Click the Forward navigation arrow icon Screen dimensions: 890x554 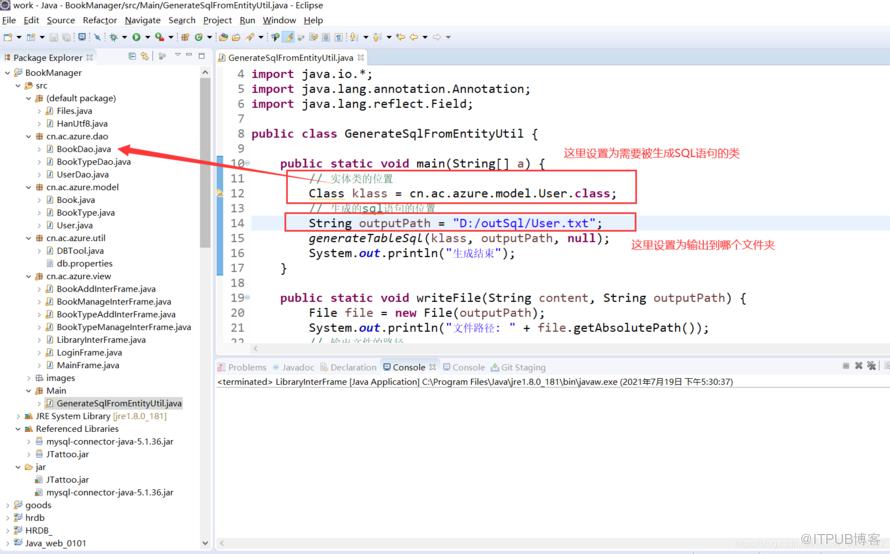(436, 37)
